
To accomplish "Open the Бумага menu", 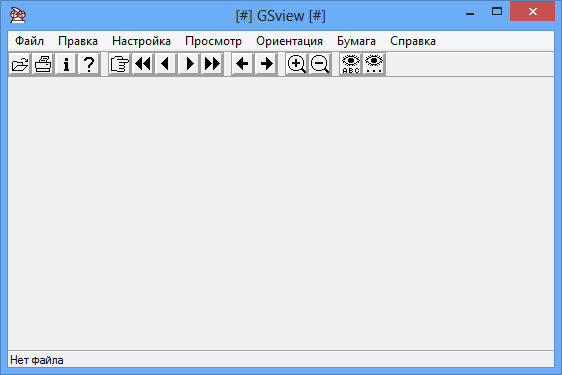I will [x=356, y=41].
